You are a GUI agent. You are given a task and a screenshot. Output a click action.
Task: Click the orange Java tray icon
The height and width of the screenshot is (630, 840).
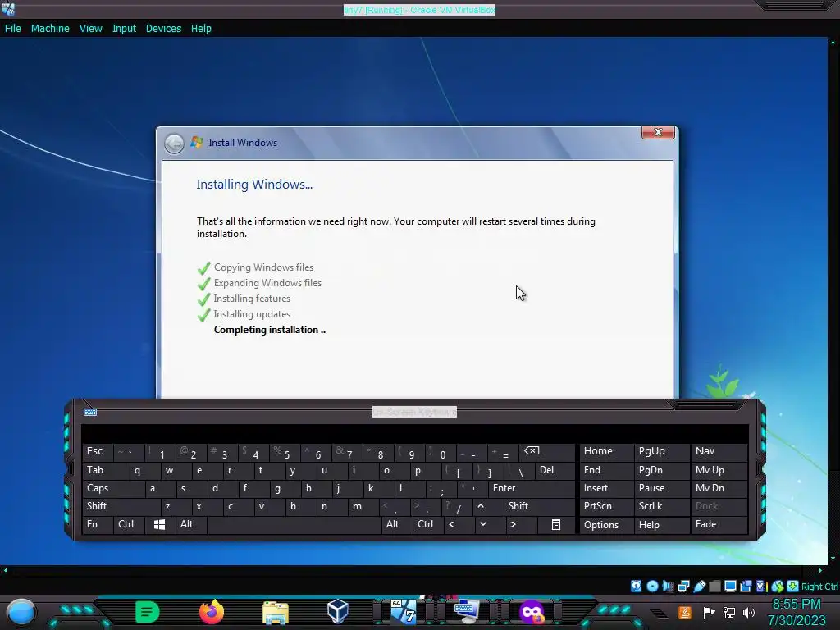685,612
